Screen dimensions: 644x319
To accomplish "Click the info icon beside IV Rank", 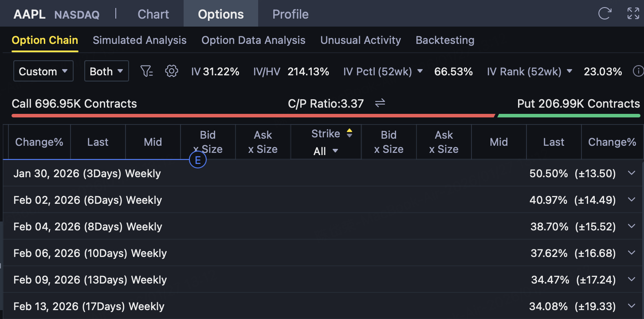I will coord(638,71).
